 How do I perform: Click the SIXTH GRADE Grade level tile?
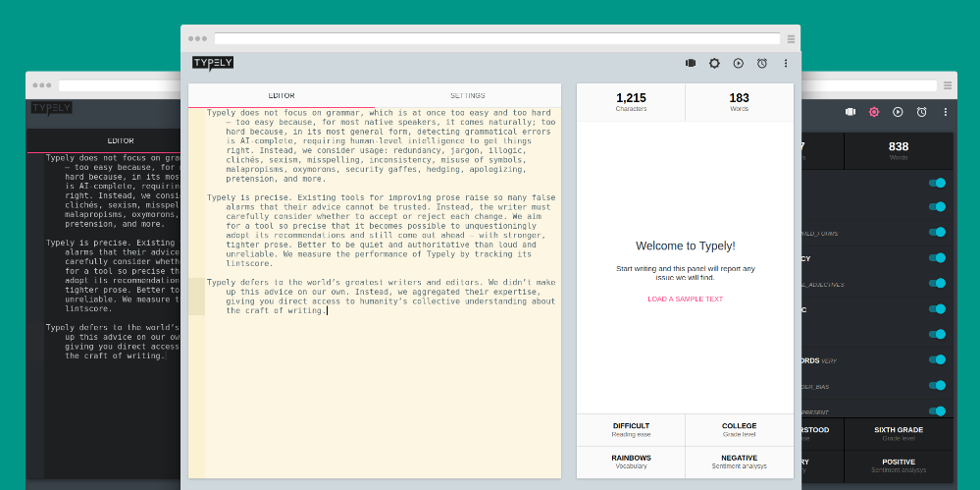coord(899,434)
